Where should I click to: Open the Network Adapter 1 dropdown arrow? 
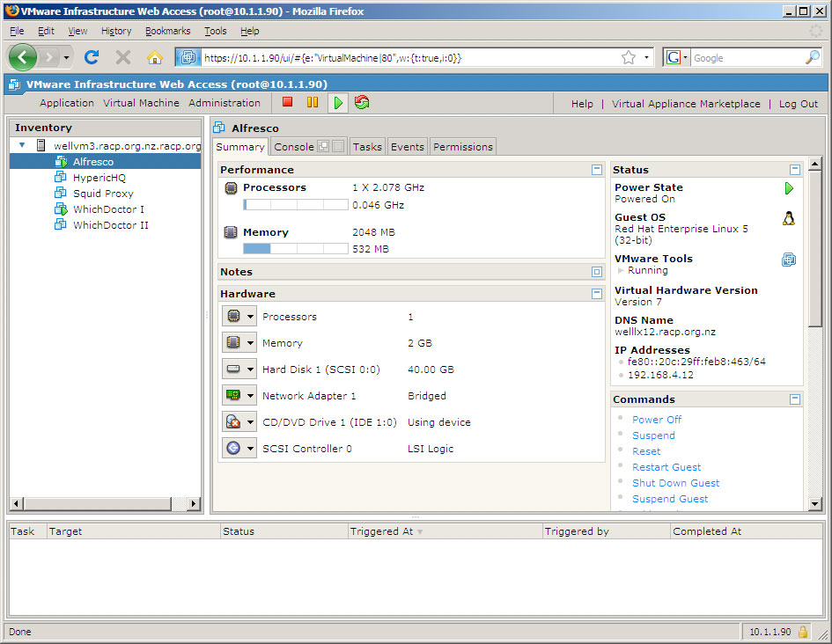pyautogui.click(x=250, y=395)
